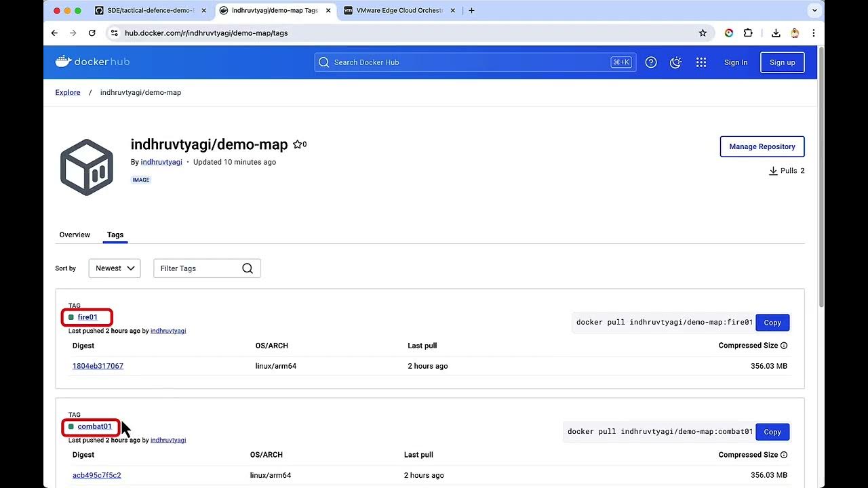Click the page vertical scrollbar
The height and width of the screenshot is (488, 868).
(x=821, y=176)
